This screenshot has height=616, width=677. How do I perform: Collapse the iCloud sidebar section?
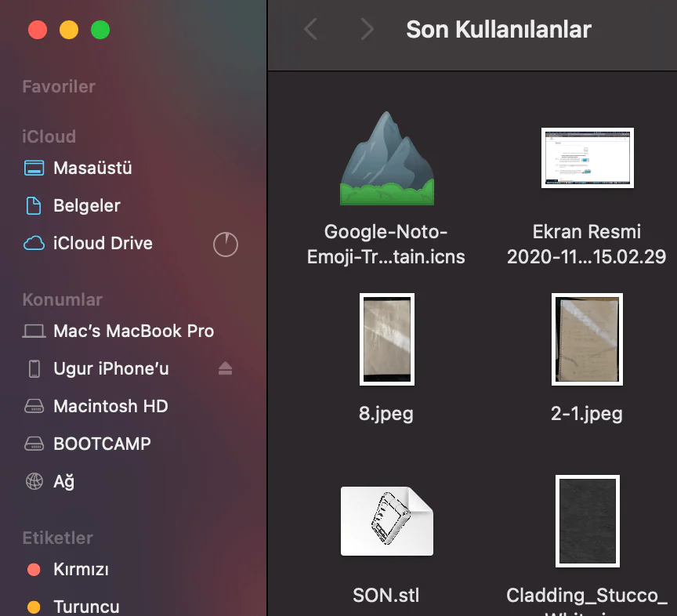(x=49, y=136)
